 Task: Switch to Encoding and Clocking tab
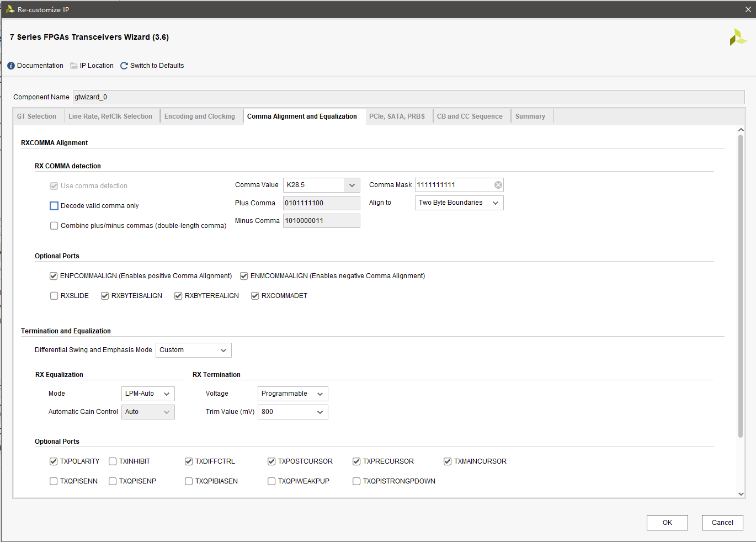(200, 116)
